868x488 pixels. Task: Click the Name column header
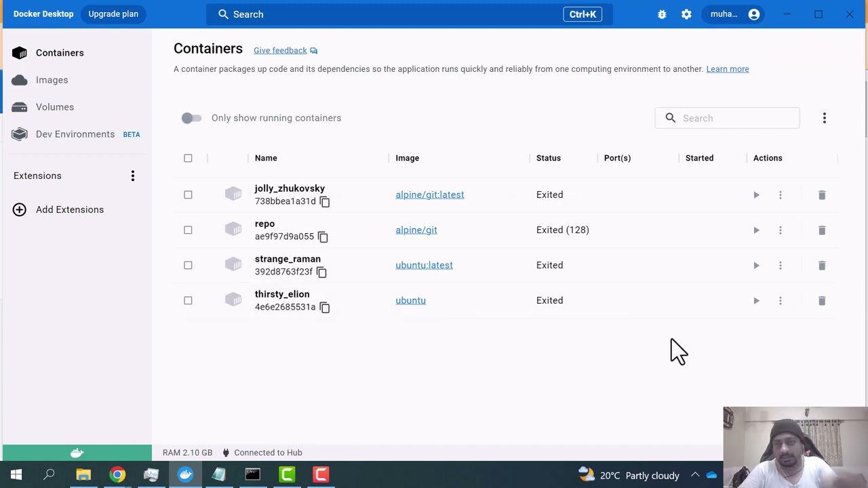(266, 158)
